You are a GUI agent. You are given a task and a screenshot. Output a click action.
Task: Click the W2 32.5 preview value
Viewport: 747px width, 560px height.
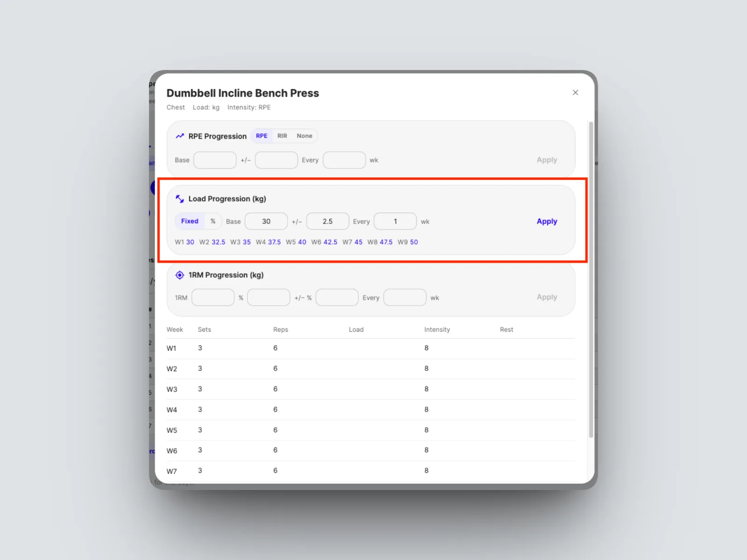click(x=212, y=242)
